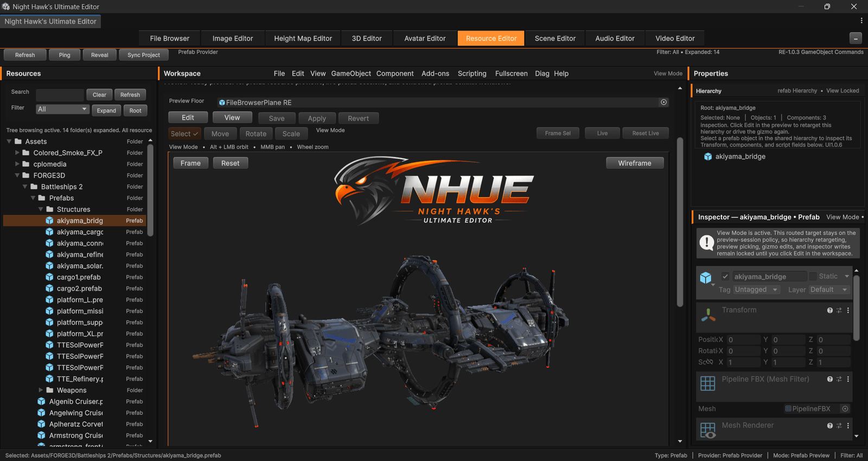Click the Mesh field object picker circle
The width and height of the screenshot is (868, 461).
(845, 408)
